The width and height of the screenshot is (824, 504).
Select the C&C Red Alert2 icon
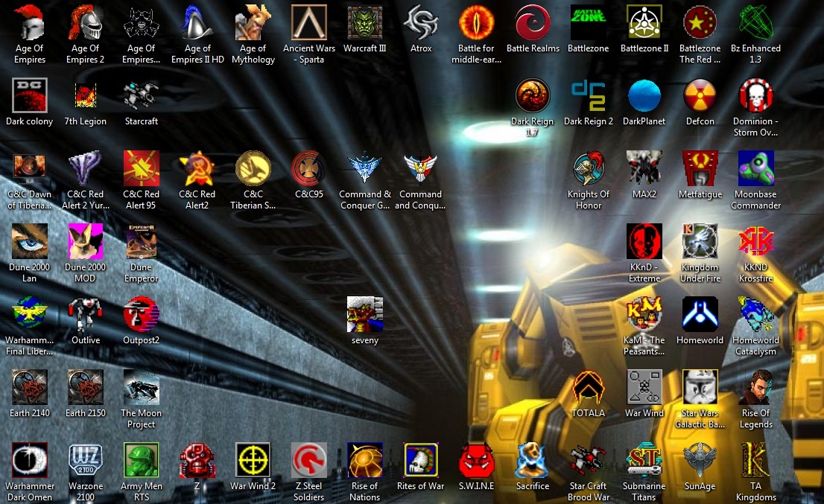197,168
